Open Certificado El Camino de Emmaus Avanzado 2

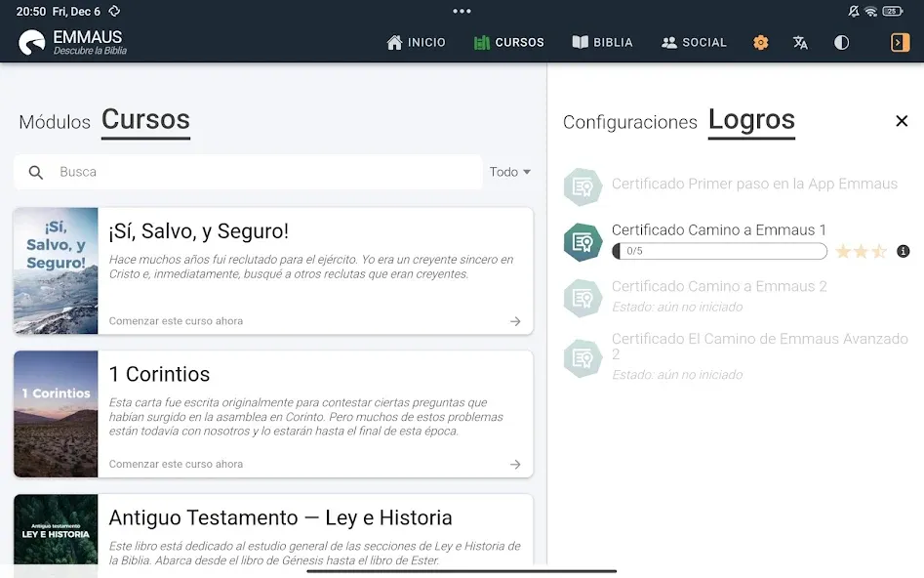pos(759,347)
